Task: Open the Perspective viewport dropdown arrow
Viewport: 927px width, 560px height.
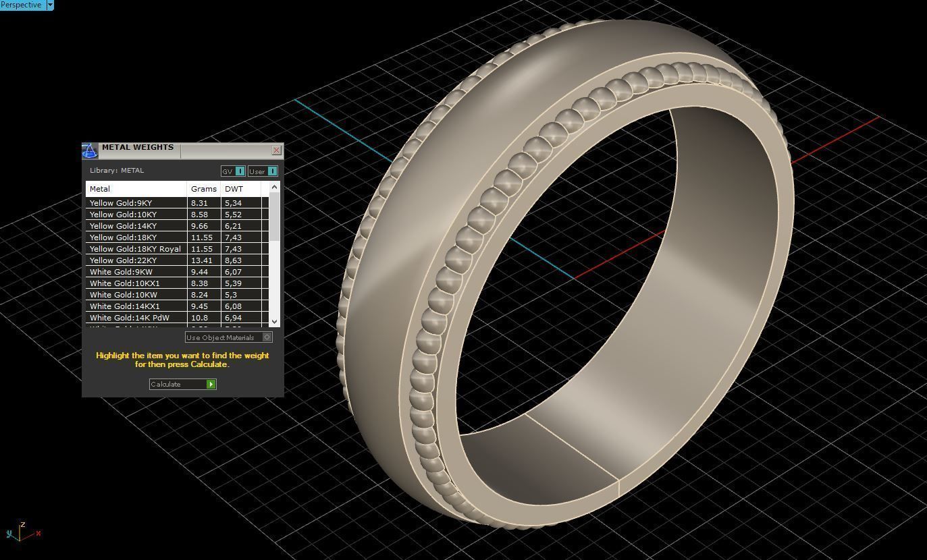Action: [x=49, y=5]
